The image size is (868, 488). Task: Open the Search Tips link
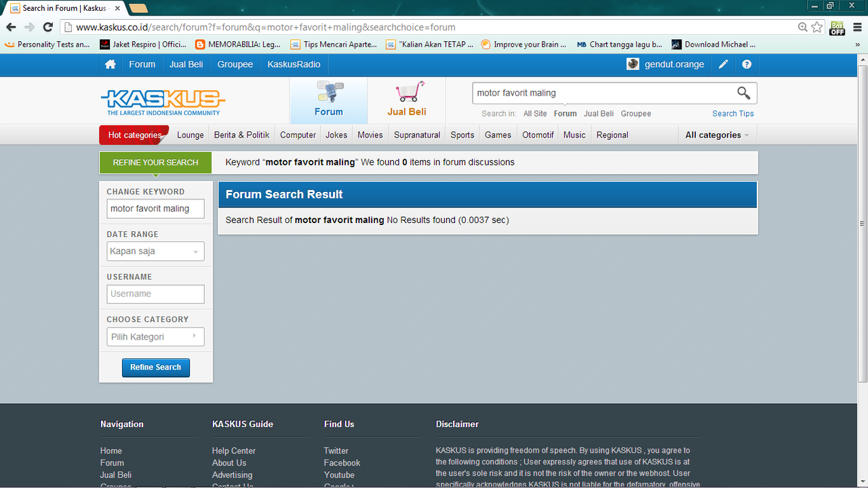click(733, 114)
